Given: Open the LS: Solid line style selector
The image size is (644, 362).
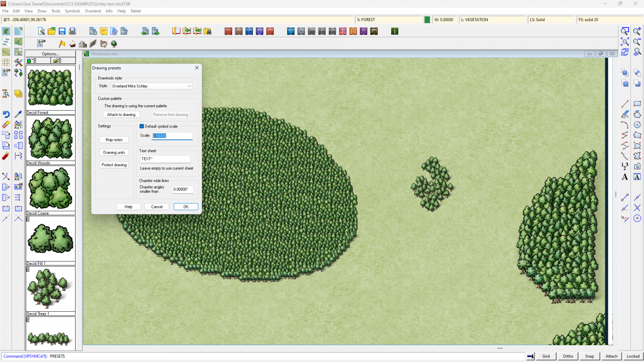Looking at the screenshot, I should (x=552, y=20).
